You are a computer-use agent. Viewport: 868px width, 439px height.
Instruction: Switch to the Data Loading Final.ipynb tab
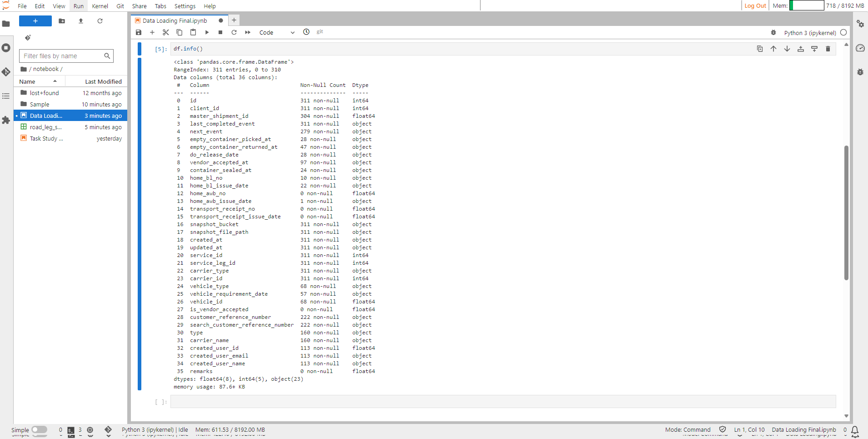(x=175, y=20)
